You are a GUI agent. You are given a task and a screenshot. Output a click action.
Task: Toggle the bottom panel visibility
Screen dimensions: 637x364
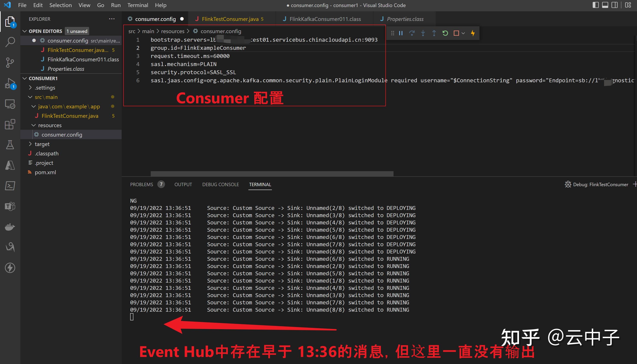point(605,5)
